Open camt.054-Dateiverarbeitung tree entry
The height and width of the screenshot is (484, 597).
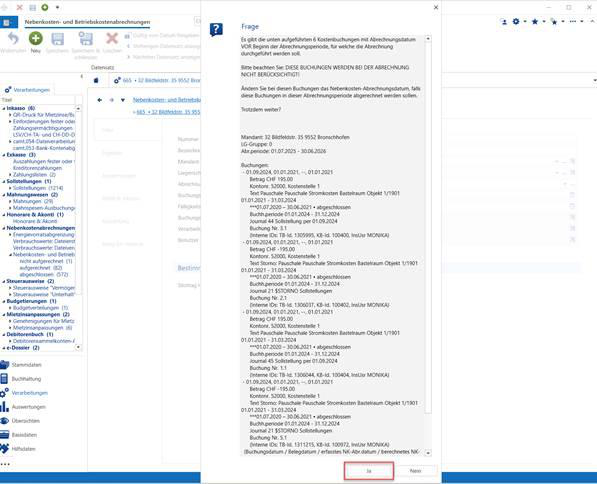[44, 141]
